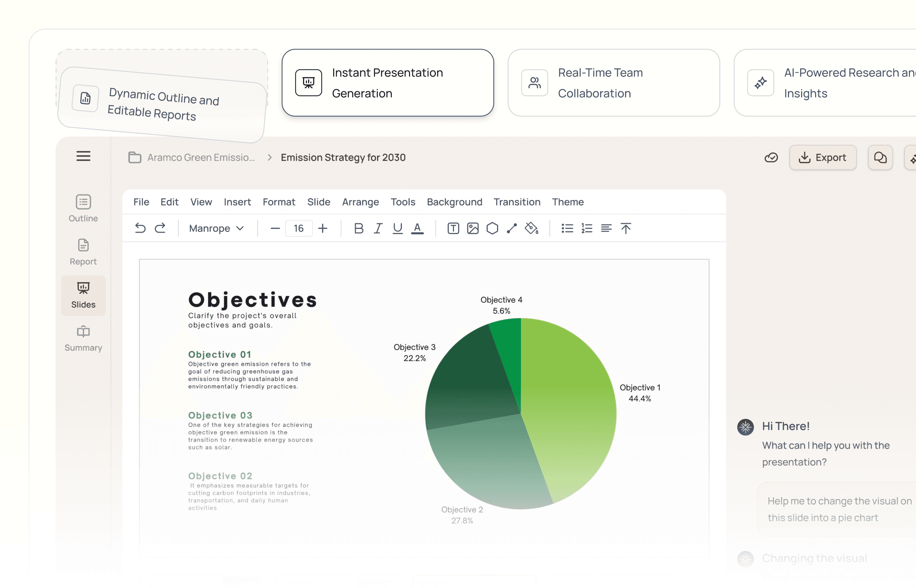Insert an image using the image icon
The width and height of the screenshot is (916, 588).
pos(473,228)
